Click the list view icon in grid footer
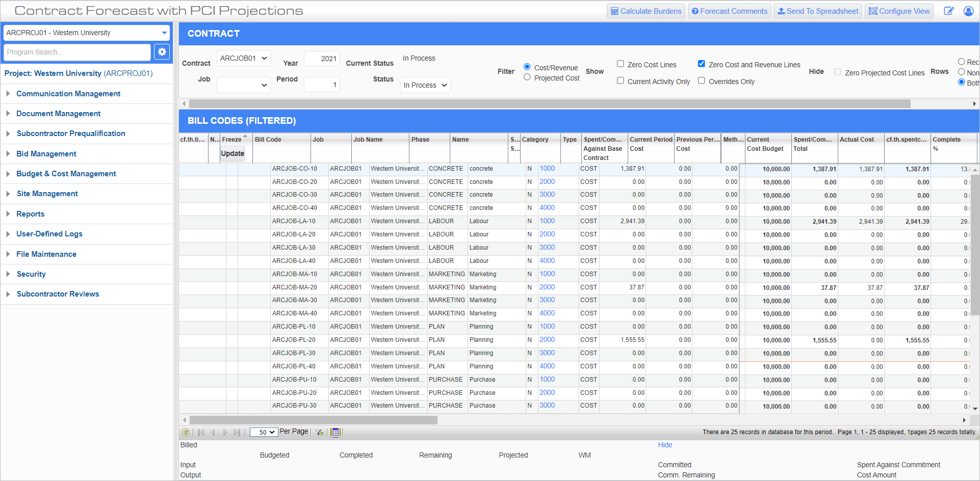Image resolution: width=980 pixels, height=481 pixels. [x=186, y=432]
